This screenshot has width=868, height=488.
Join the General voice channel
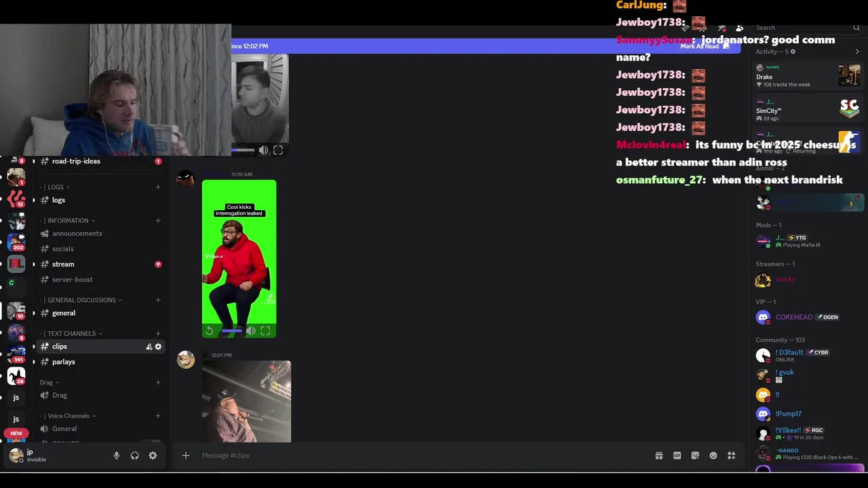click(100, 428)
